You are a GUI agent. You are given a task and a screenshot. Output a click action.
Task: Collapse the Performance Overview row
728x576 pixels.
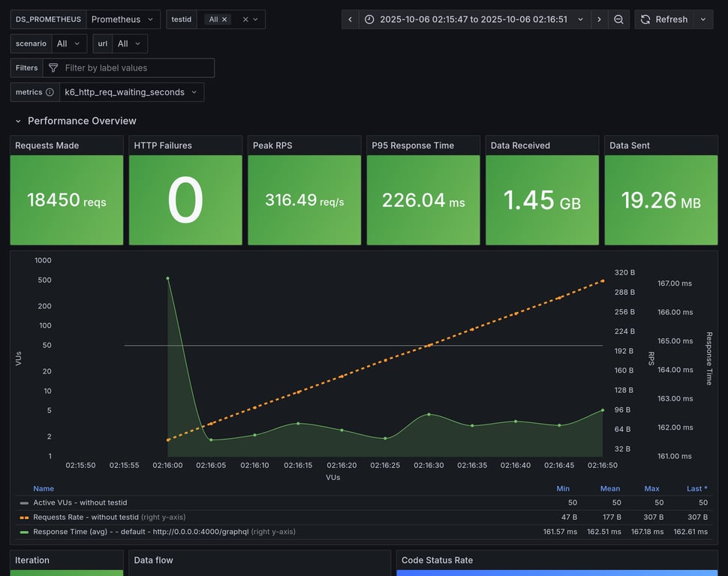click(x=19, y=121)
